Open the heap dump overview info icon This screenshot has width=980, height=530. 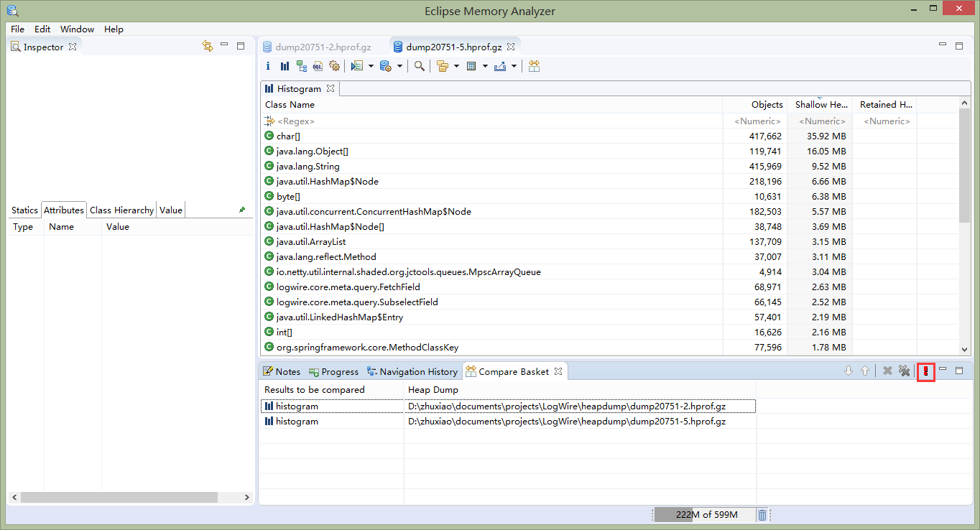[x=268, y=65]
